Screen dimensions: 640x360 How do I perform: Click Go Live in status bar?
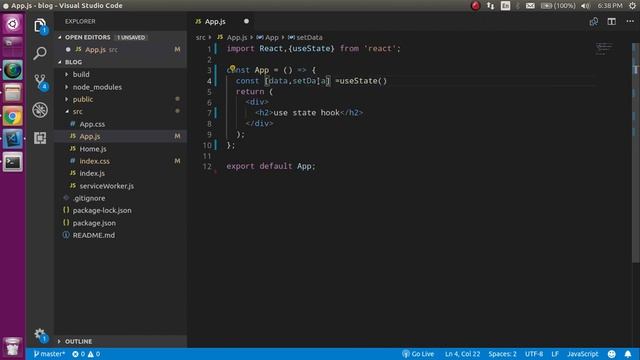pyautogui.click(x=418, y=354)
